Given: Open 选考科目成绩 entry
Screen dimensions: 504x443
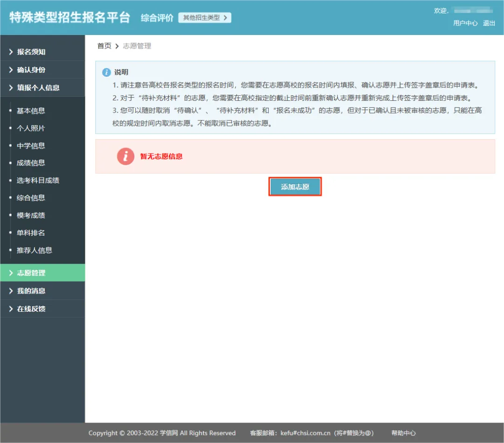Looking at the screenshot, I should pos(38,180).
